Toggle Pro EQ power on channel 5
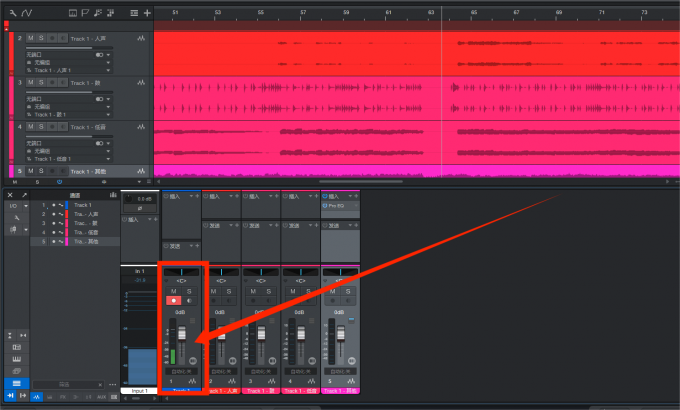680x410 pixels. (325, 206)
